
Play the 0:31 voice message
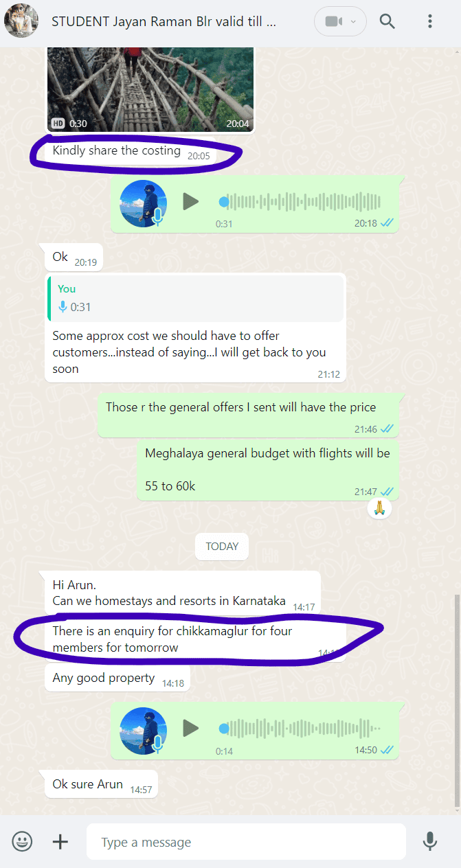[x=190, y=201]
